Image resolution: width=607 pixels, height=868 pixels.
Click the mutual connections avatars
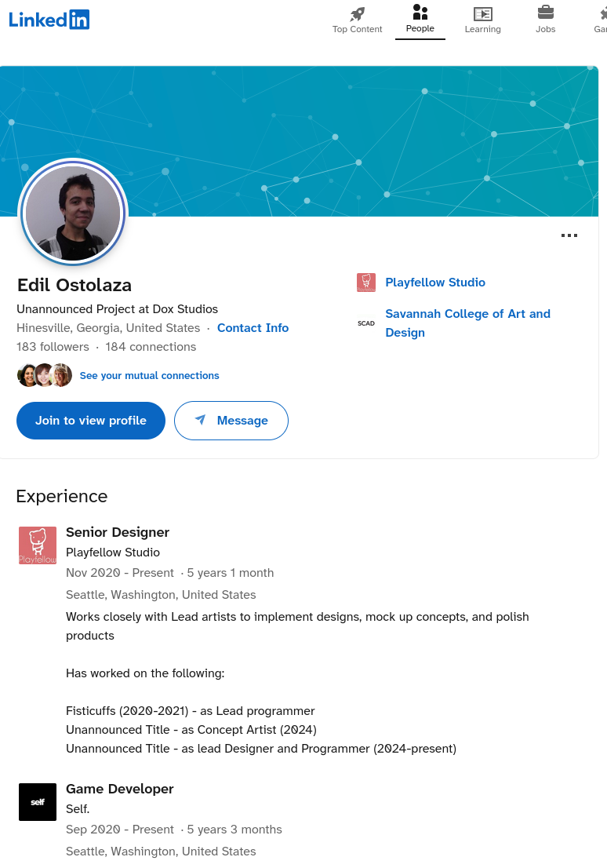[x=45, y=375]
